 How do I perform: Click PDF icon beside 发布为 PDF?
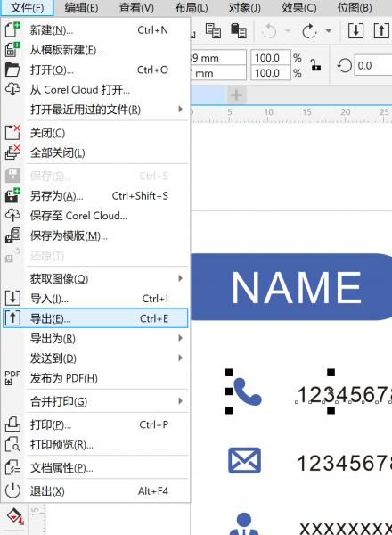[12, 377]
